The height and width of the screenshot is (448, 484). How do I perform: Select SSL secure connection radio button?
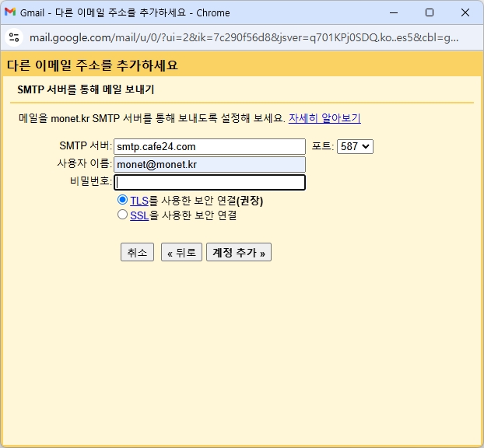click(122, 215)
